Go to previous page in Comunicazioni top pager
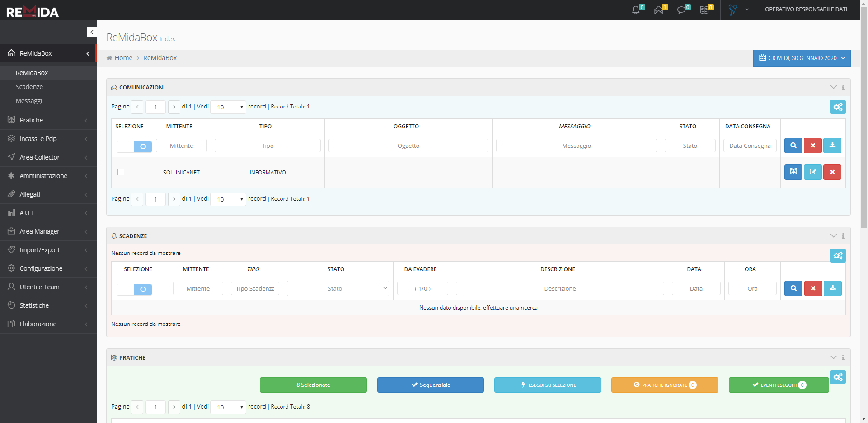The height and width of the screenshot is (423, 868). coord(137,107)
